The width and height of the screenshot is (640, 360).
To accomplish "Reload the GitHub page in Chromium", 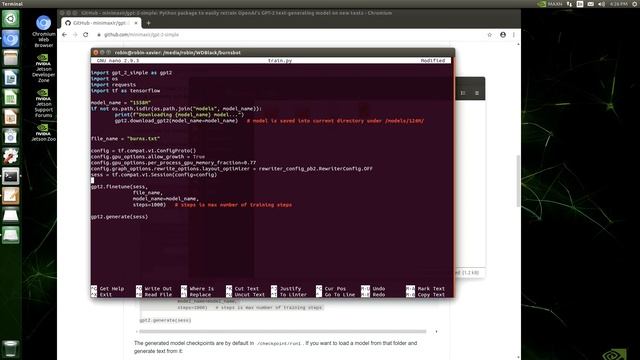I will [x=85, y=35].
